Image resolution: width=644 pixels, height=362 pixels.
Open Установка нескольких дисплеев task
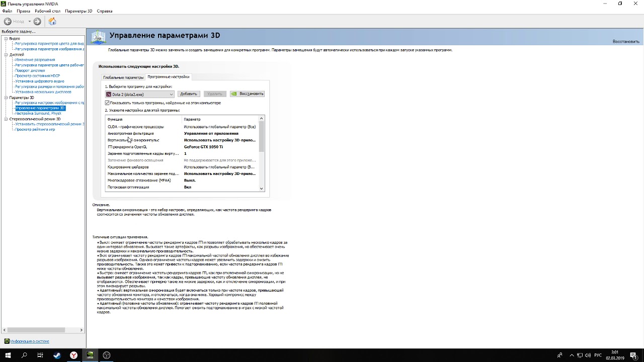tap(43, 92)
